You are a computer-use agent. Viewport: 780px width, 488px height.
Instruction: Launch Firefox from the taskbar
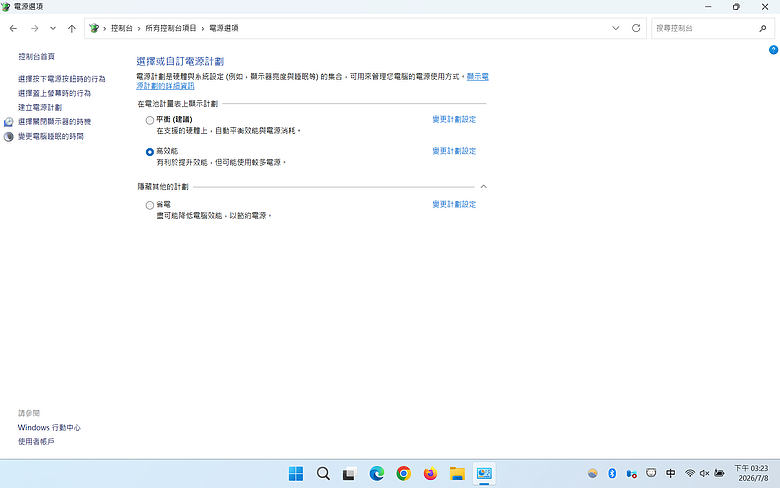pyautogui.click(x=430, y=474)
